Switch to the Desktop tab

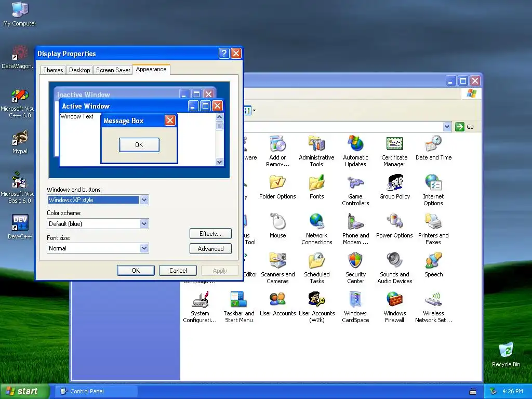point(79,70)
